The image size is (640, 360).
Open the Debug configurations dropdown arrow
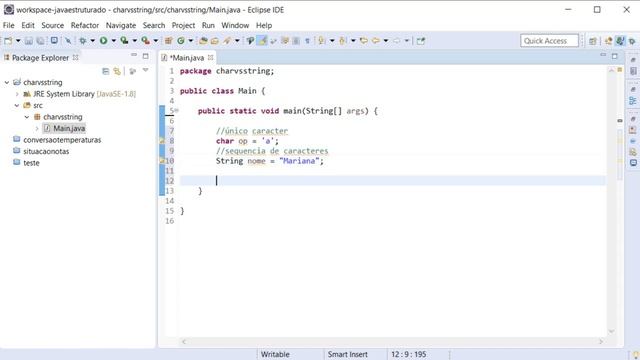pos(93,41)
